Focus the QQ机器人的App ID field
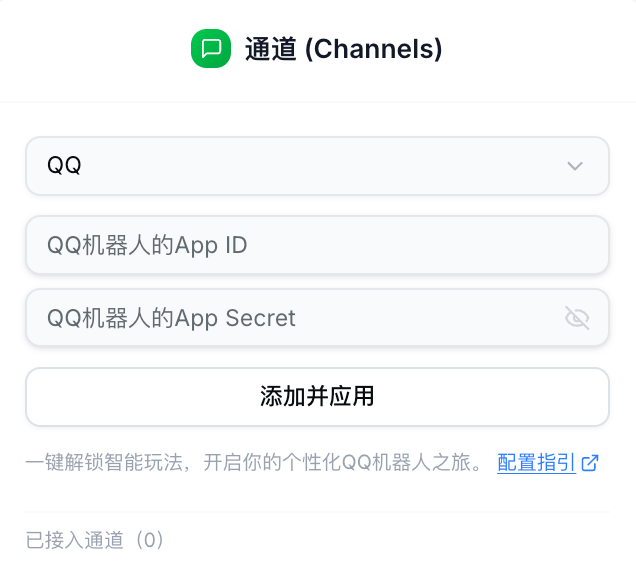 coord(317,245)
